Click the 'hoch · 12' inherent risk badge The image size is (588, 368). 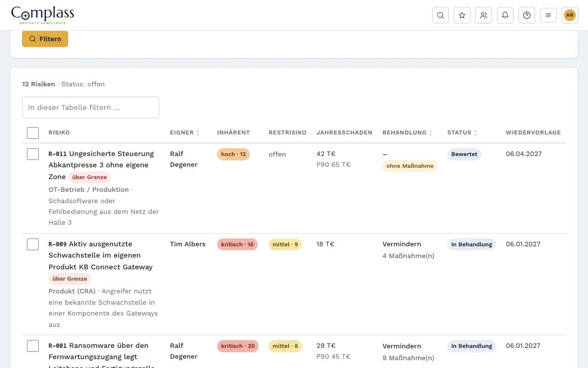(x=233, y=154)
